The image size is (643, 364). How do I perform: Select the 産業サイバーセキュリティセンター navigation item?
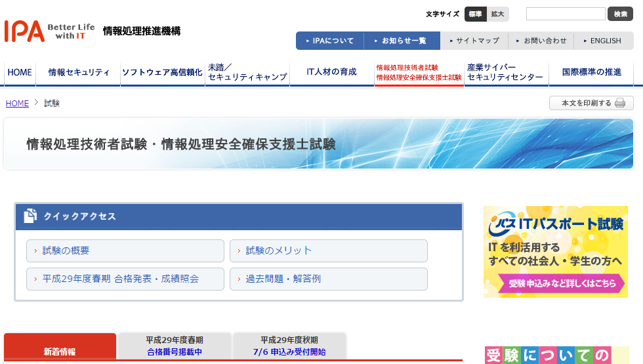coord(507,73)
